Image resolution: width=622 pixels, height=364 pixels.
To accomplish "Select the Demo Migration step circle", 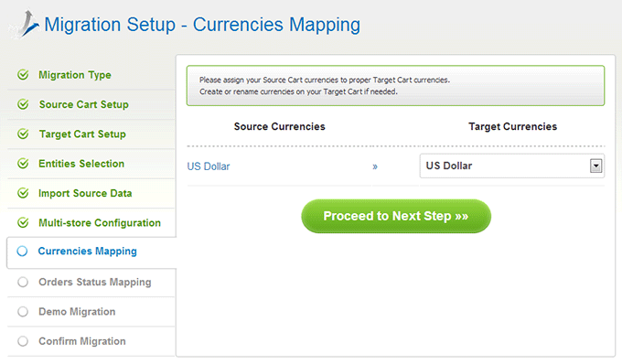I will pos(23,312).
